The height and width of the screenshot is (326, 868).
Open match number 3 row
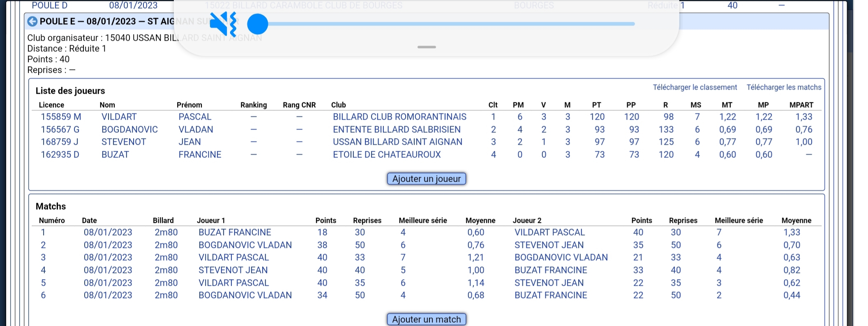(x=427, y=257)
